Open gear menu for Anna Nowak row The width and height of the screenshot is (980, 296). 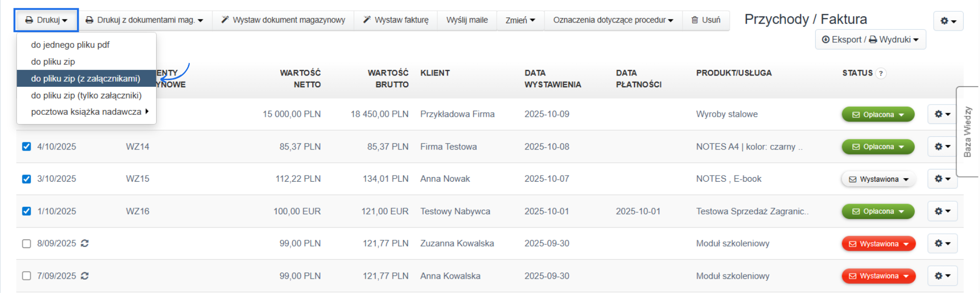942,179
